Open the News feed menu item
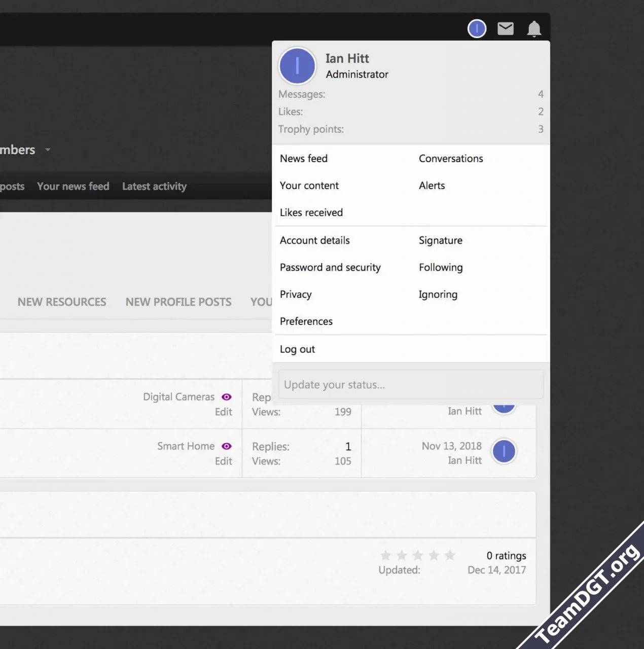Screen dimensions: 644x649 coord(303,159)
